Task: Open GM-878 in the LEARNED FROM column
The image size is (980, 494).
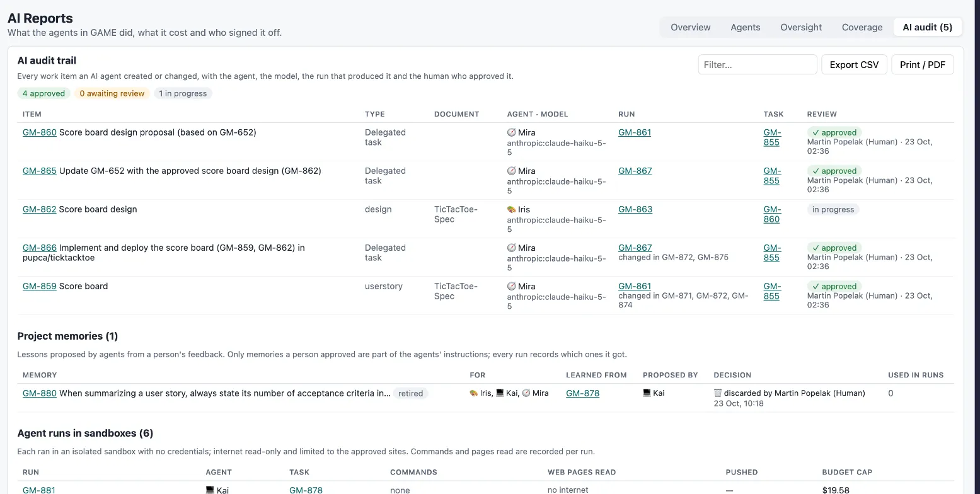Action: click(582, 393)
